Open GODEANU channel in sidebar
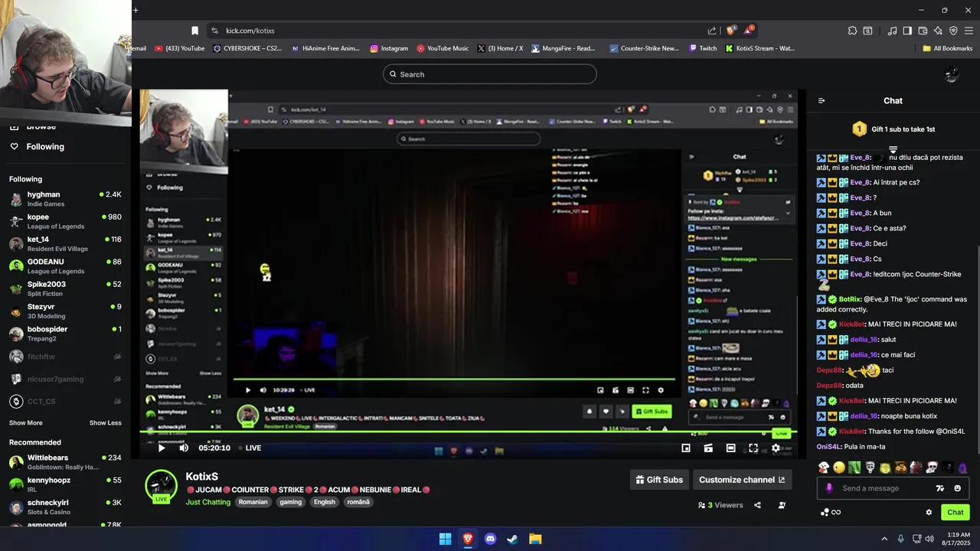The width and height of the screenshot is (980, 551). tap(65, 266)
